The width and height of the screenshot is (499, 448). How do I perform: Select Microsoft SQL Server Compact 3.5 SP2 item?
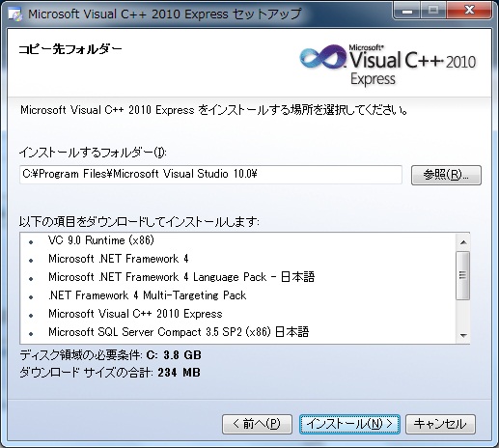[x=179, y=332]
